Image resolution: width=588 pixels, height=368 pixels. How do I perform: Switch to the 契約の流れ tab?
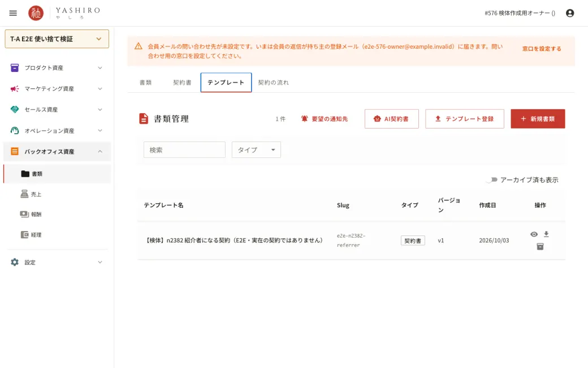pyautogui.click(x=274, y=83)
